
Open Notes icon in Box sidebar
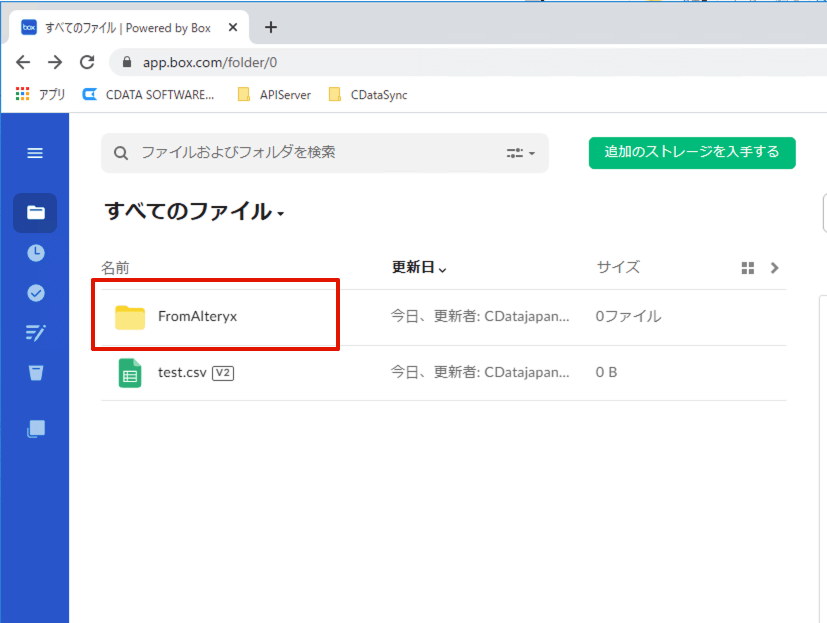coord(35,333)
